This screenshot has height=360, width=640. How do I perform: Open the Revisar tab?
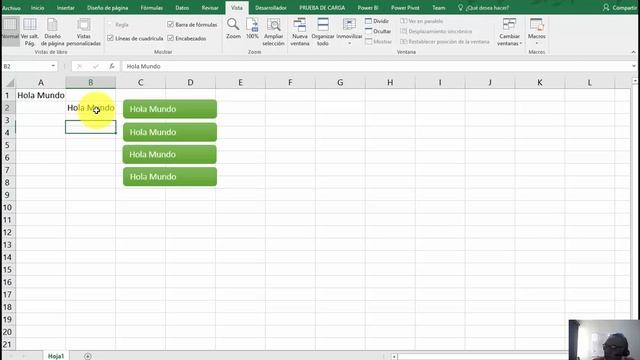(x=210, y=8)
